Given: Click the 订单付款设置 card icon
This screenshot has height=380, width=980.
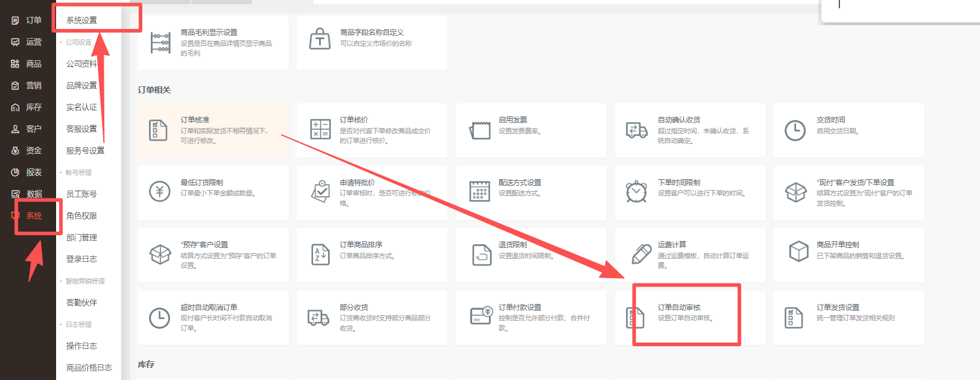Looking at the screenshot, I should tap(482, 315).
